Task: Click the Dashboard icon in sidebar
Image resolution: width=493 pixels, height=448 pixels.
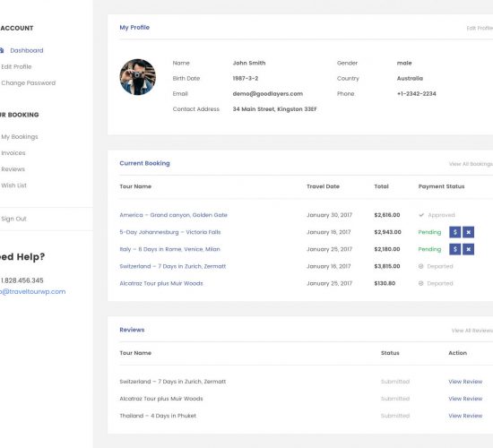Action: click(2, 50)
